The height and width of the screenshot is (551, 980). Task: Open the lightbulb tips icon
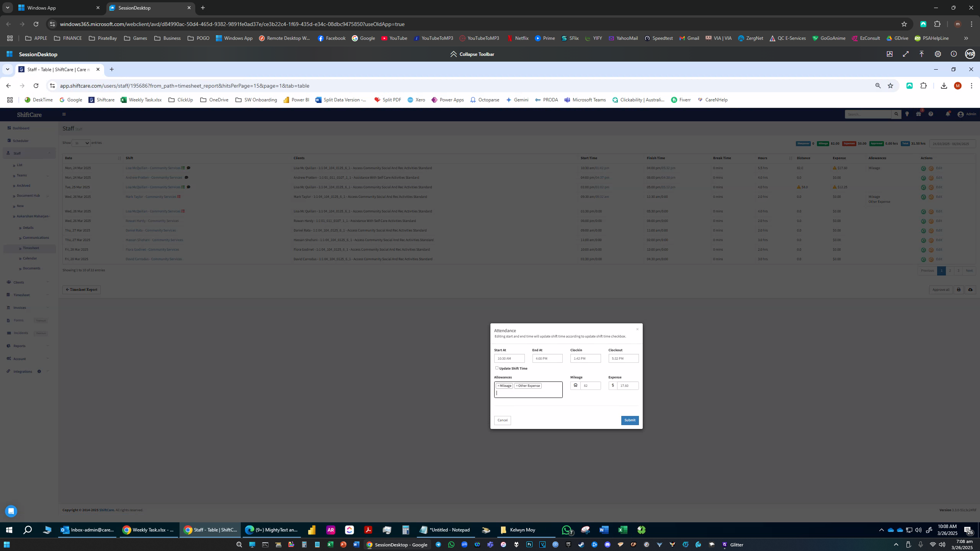[x=907, y=114]
